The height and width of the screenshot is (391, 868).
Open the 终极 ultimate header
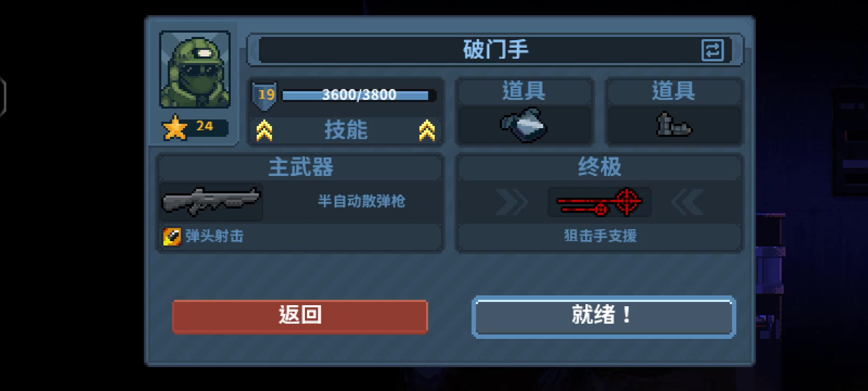(x=599, y=167)
